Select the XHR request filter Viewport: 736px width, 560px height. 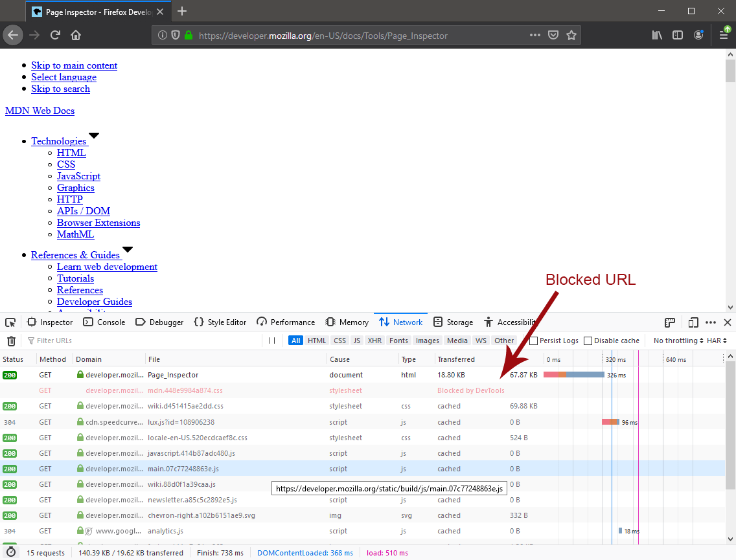(x=374, y=341)
